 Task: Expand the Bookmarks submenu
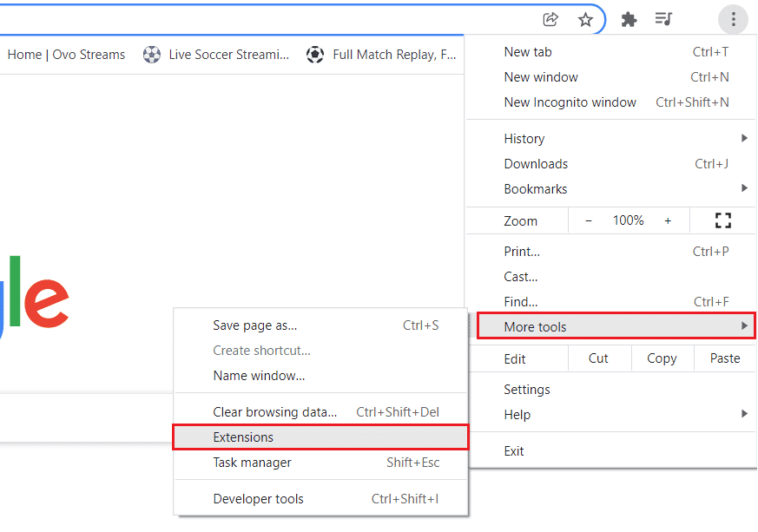pos(611,189)
